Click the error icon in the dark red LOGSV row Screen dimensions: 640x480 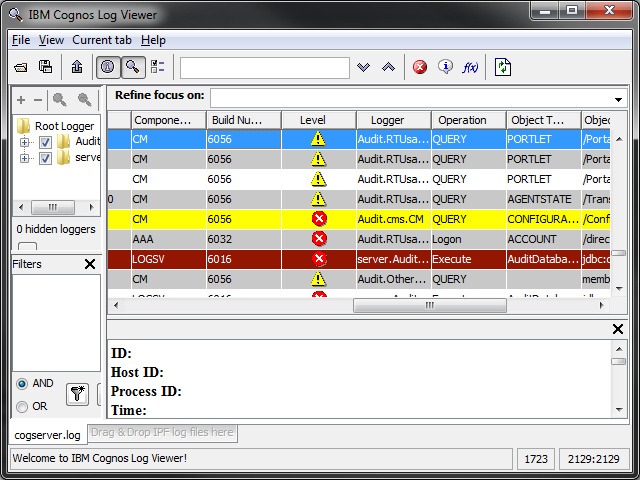tap(319, 259)
